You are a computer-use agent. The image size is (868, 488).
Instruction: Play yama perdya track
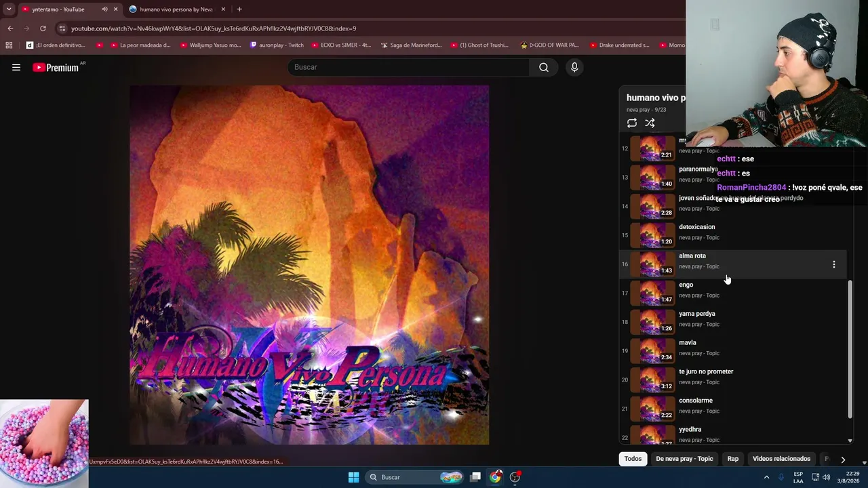tap(732, 322)
